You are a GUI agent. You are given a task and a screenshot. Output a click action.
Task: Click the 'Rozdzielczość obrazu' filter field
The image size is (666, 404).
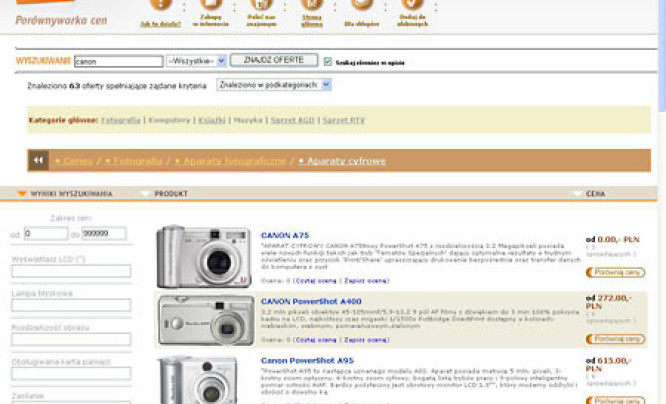pos(71,339)
